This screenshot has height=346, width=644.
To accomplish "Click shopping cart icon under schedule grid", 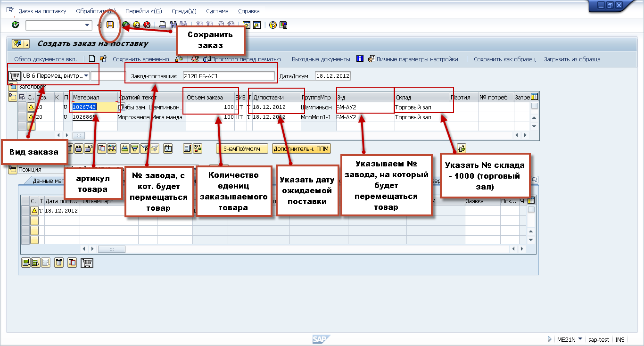I will click(x=88, y=263).
